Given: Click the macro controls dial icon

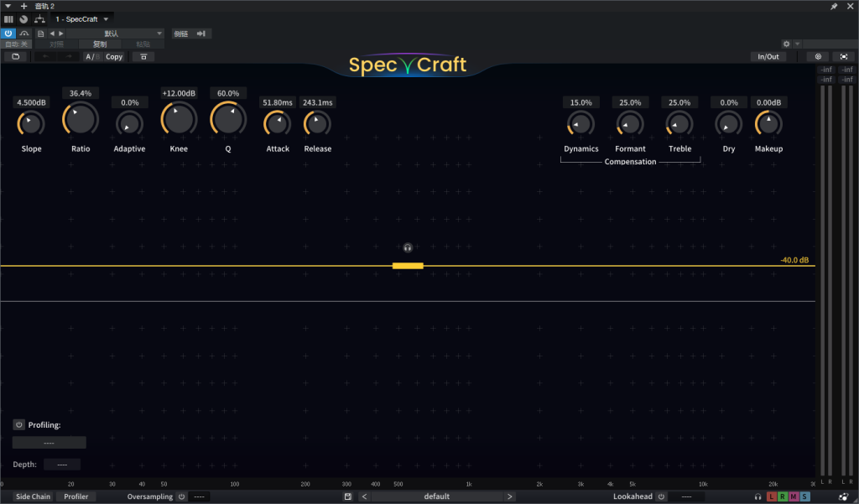Looking at the screenshot, I should click(x=23, y=19).
